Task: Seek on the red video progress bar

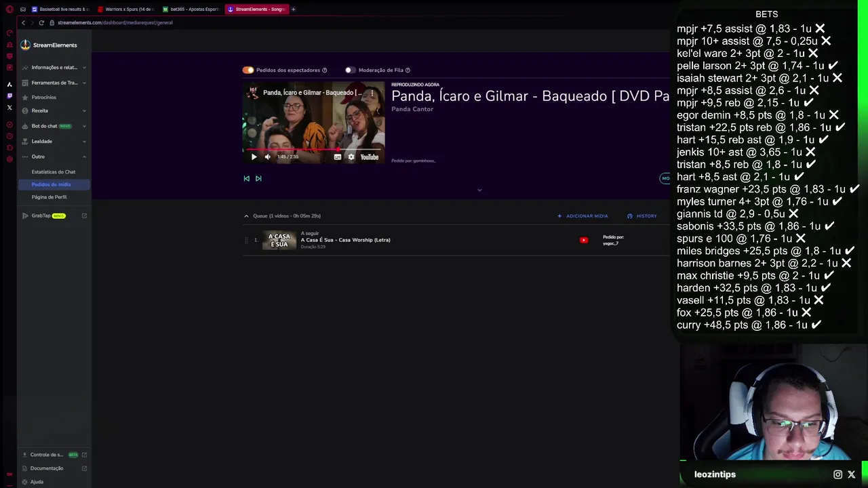Action: click(314, 149)
